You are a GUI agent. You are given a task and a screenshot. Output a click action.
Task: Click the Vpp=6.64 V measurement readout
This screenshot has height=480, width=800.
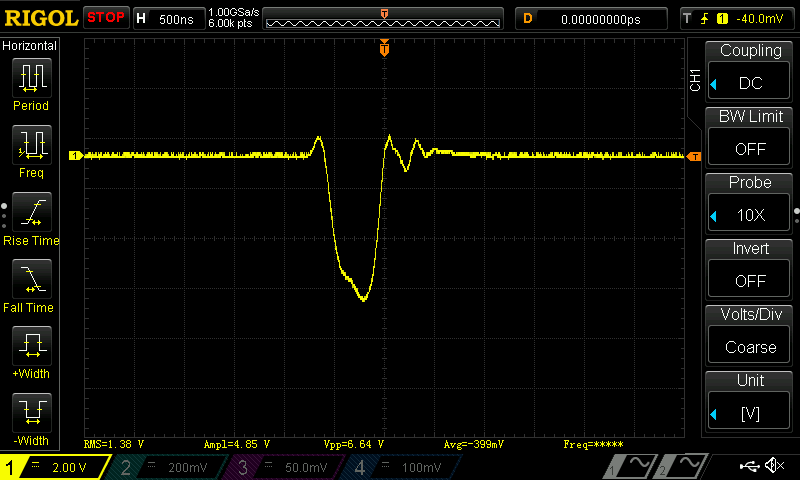pyautogui.click(x=354, y=444)
